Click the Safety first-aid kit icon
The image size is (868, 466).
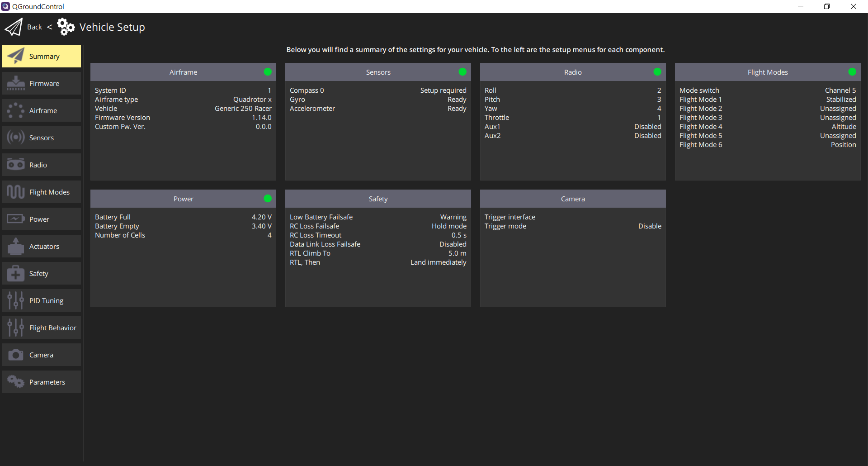[x=16, y=273]
